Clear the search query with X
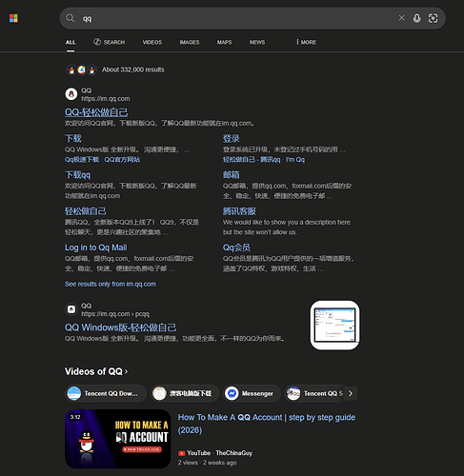The width and height of the screenshot is (464, 476). [401, 18]
